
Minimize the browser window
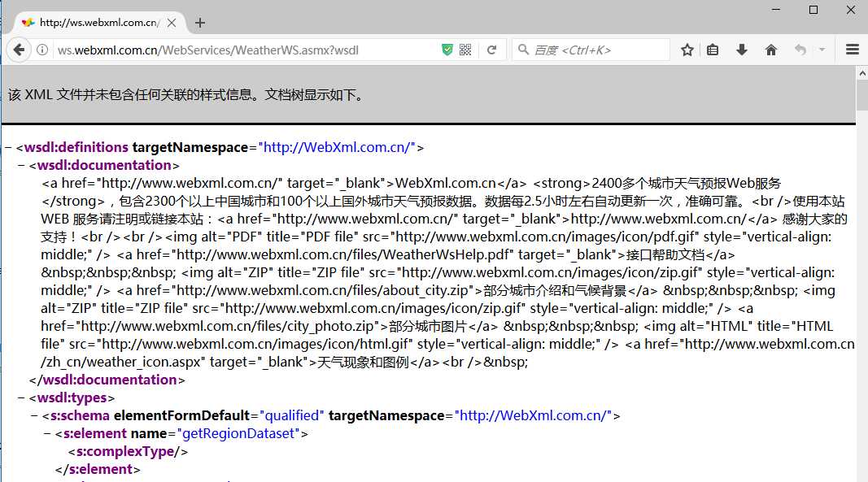776,10
